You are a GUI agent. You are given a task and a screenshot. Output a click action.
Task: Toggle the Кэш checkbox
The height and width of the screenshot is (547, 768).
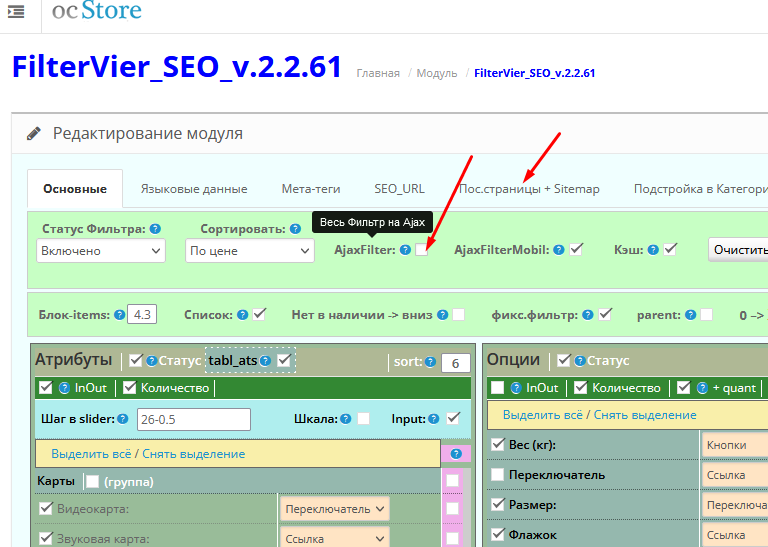pos(670,249)
